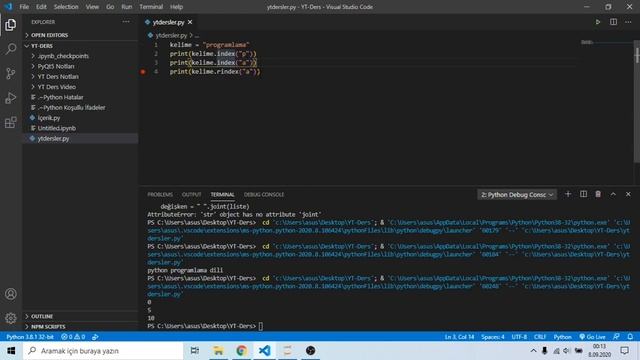Open the File menu

point(24,7)
